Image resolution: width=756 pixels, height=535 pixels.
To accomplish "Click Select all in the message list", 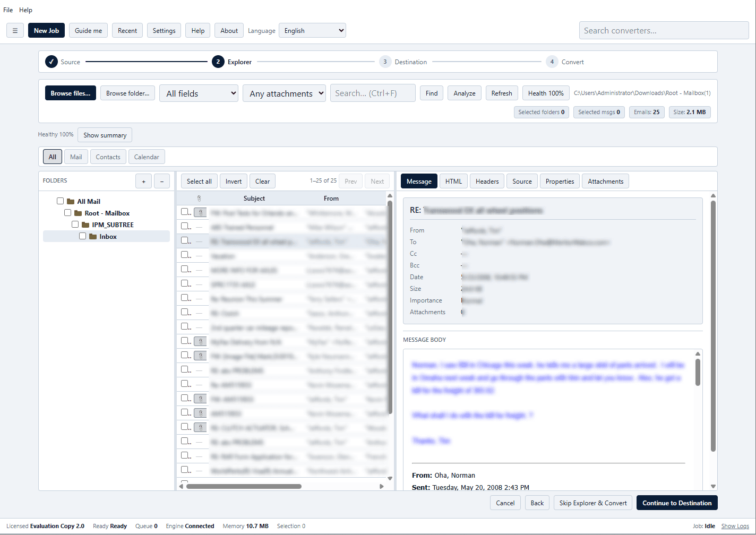I will pyautogui.click(x=199, y=182).
